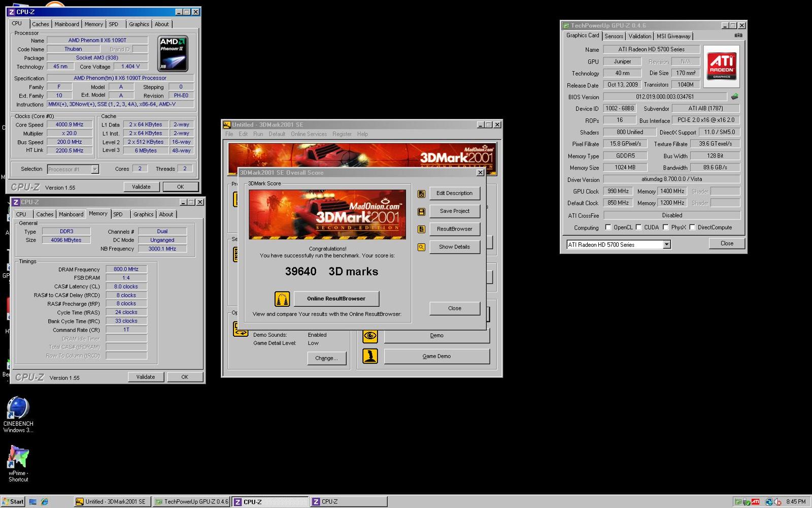This screenshot has height=508, width=812.
Task: Click the system tray icon next to clock
Action: coord(778,502)
